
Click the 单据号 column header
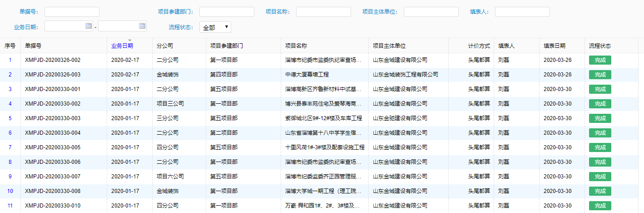[x=33, y=46]
